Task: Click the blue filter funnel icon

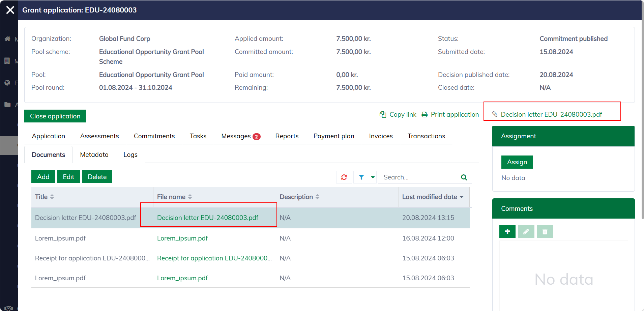Action: tap(361, 177)
